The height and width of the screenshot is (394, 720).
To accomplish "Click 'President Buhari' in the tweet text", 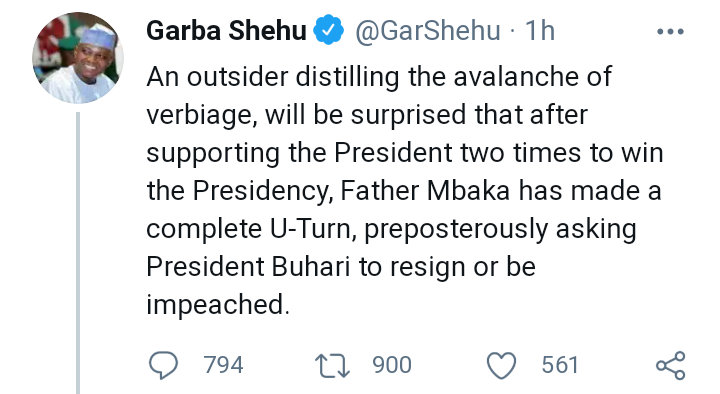I will click(x=248, y=267).
